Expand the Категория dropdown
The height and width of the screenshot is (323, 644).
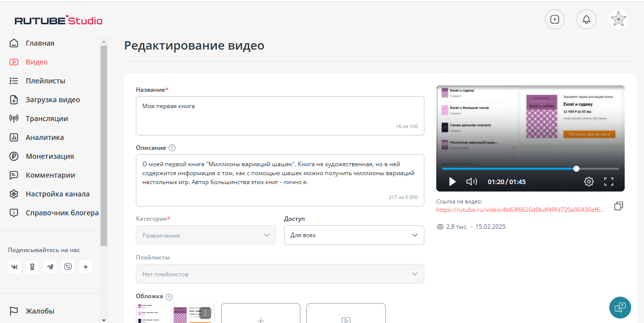pos(206,235)
